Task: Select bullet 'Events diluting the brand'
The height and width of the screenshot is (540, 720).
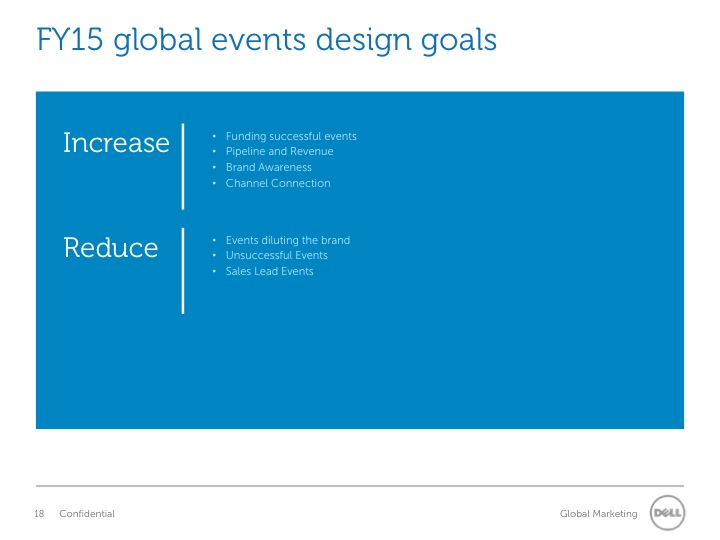Action: coord(287,240)
